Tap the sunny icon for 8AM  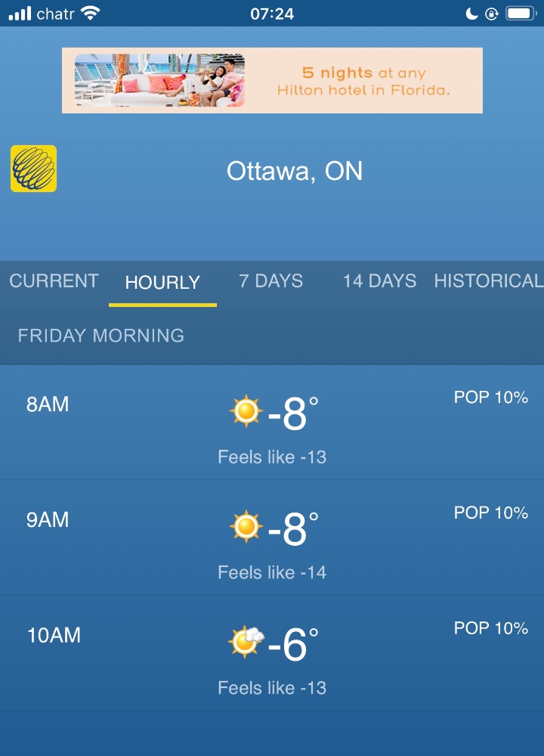pyautogui.click(x=246, y=411)
